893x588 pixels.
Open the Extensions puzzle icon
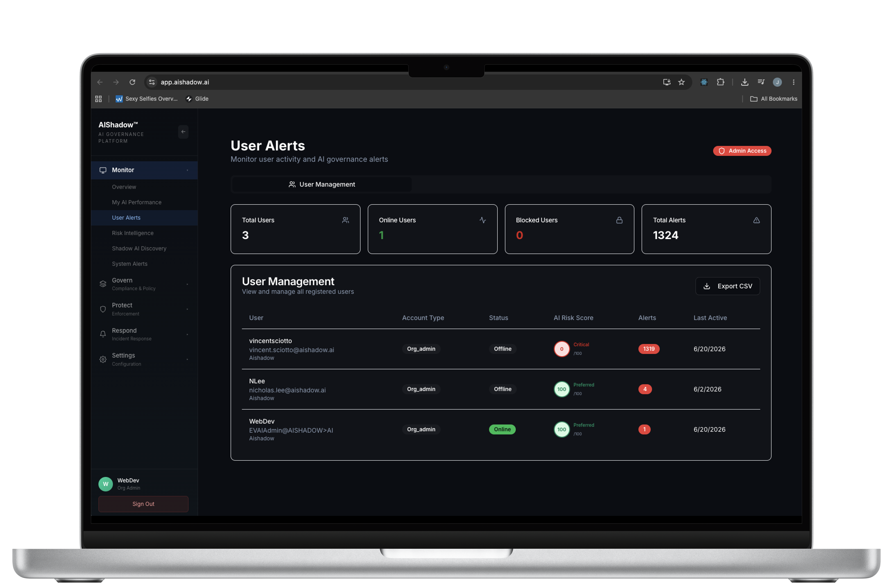pyautogui.click(x=720, y=82)
